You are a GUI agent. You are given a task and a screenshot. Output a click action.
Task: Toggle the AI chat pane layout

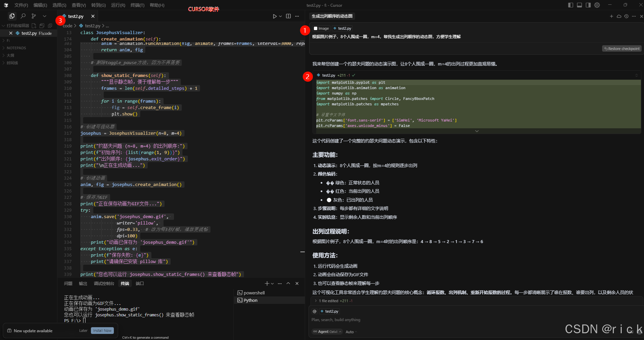588,5
